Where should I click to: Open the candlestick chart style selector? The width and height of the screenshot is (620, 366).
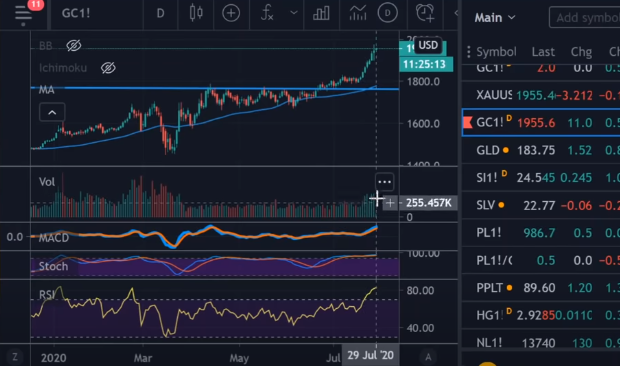pyautogui.click(x=196, y=13)
